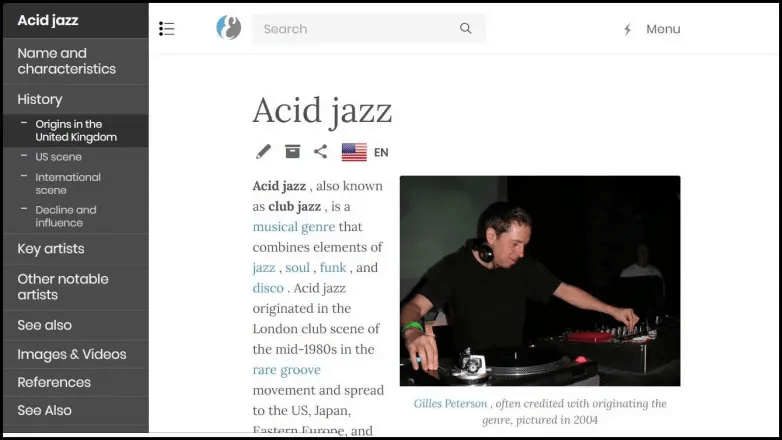The image size is (782, 440).
Task: Go to US scene subsection
Action: point(58,157)
